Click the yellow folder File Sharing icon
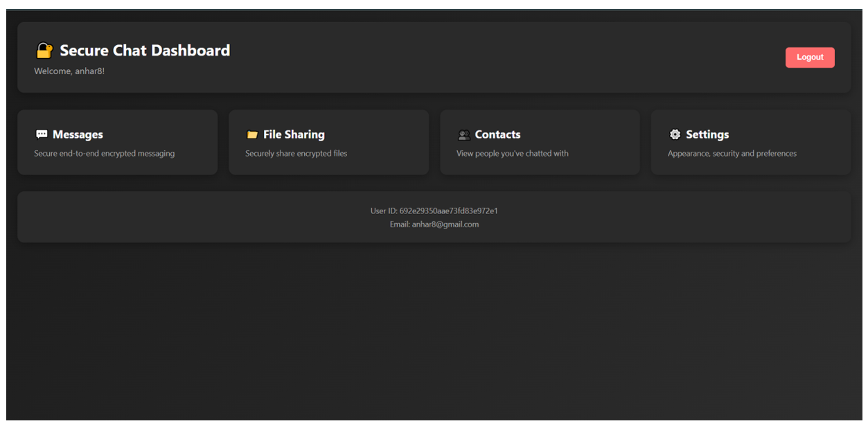This screenshot has width=868, height=428. [252, 134]
